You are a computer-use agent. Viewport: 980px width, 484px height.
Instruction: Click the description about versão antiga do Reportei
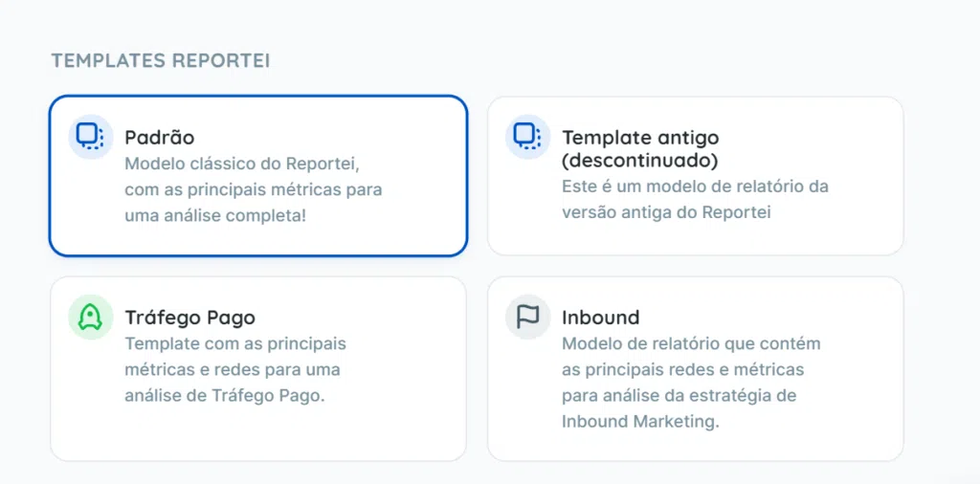pyautogui.click(x=695, y=199)
